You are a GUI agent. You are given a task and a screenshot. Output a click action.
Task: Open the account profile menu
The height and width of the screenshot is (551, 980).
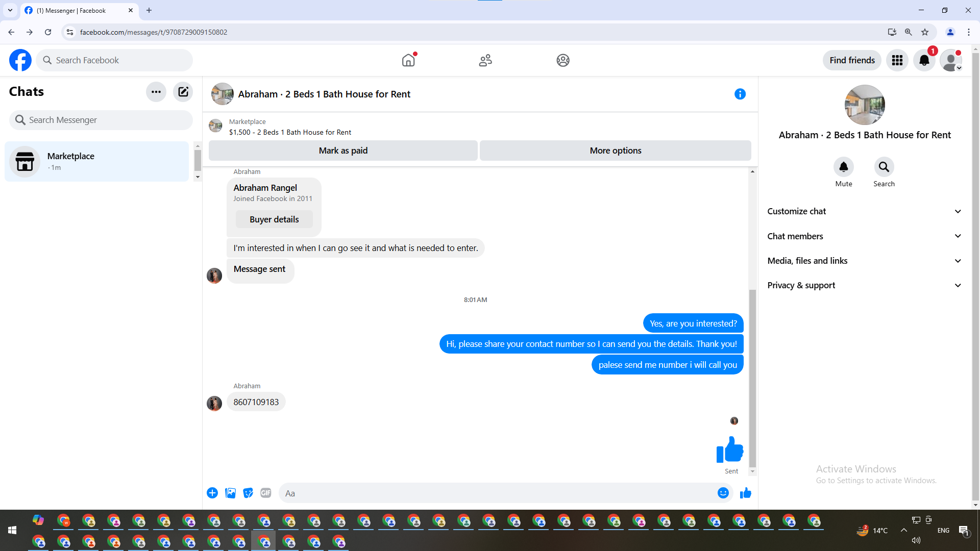click(951, 60)
